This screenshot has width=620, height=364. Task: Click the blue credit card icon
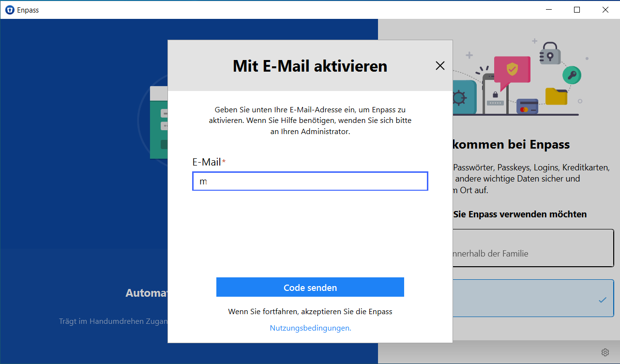[x=527, y=106]
